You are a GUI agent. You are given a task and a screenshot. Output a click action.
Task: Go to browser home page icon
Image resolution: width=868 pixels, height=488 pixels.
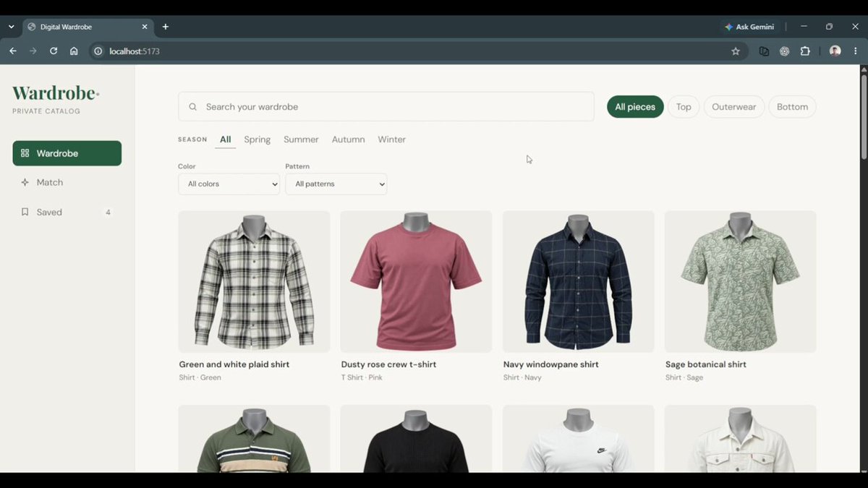click(x=74, y=51)
